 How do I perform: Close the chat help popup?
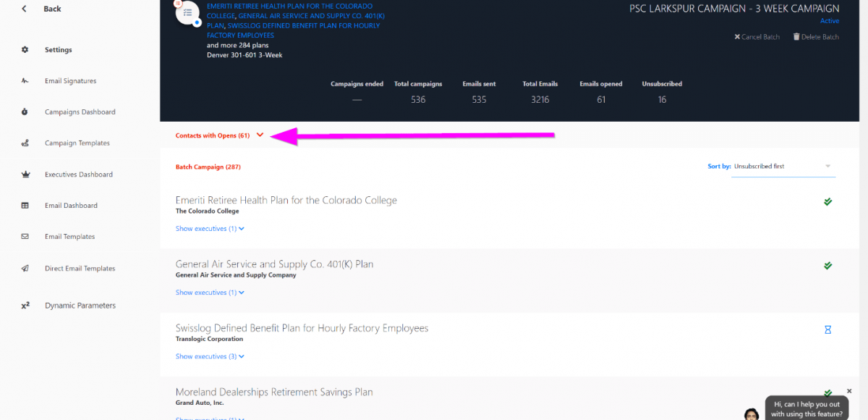[849, 391]
